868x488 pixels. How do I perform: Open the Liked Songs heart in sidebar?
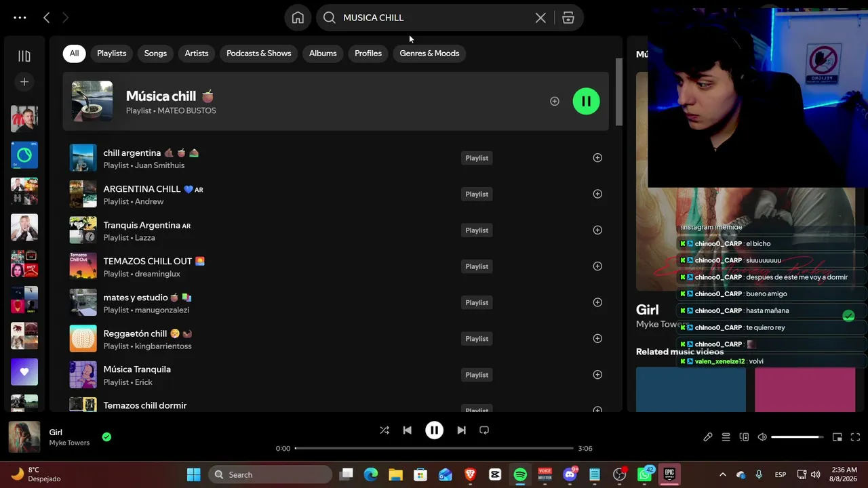click(24, 372)
